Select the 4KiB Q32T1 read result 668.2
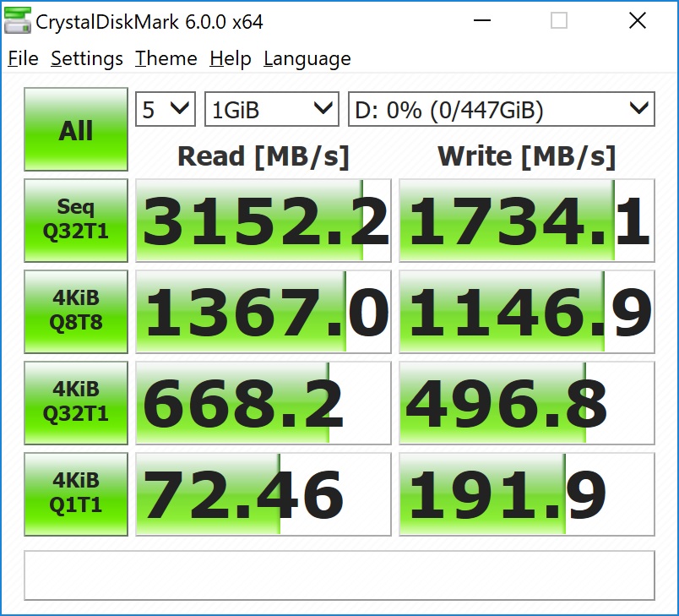 coord(263,403)
